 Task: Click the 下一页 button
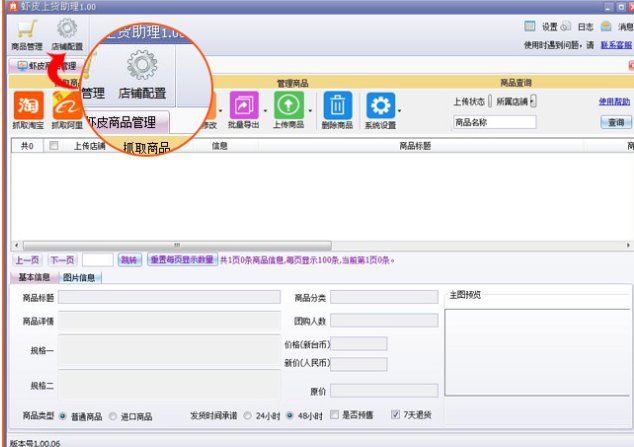[62, 259]
